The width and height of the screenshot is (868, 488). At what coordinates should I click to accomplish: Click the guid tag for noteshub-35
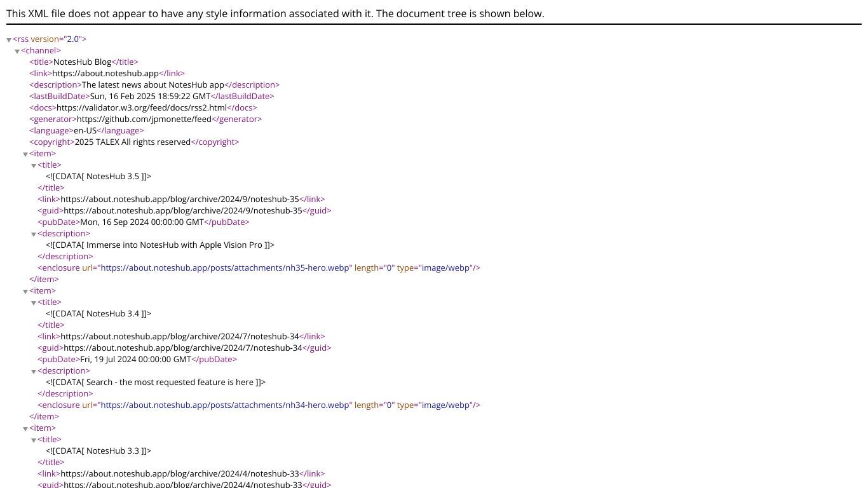click(x=184, y=210)
